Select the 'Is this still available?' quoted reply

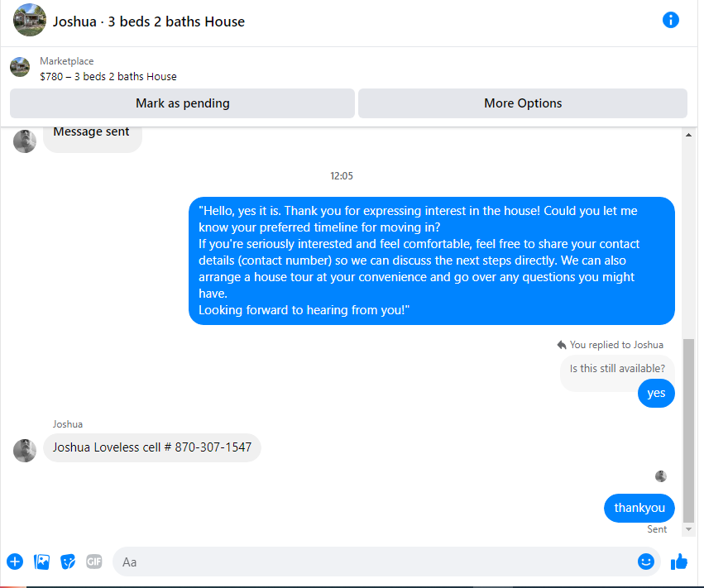pos(617,369)
